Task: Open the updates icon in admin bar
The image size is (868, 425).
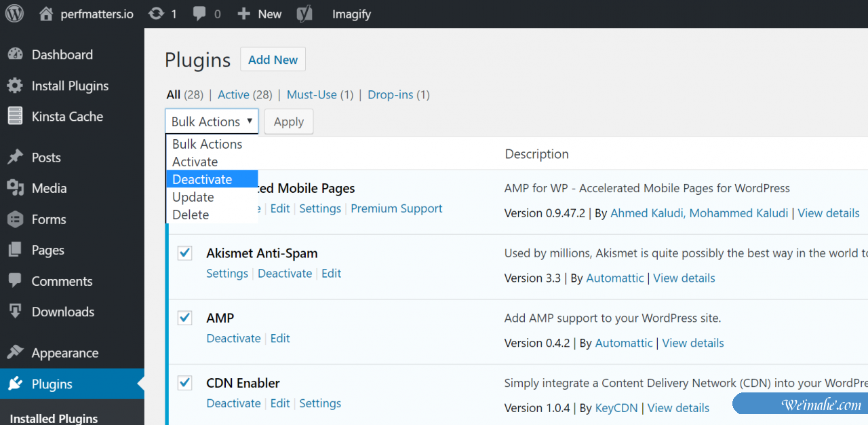Action: pyautogui.click(x=157, y=14)
